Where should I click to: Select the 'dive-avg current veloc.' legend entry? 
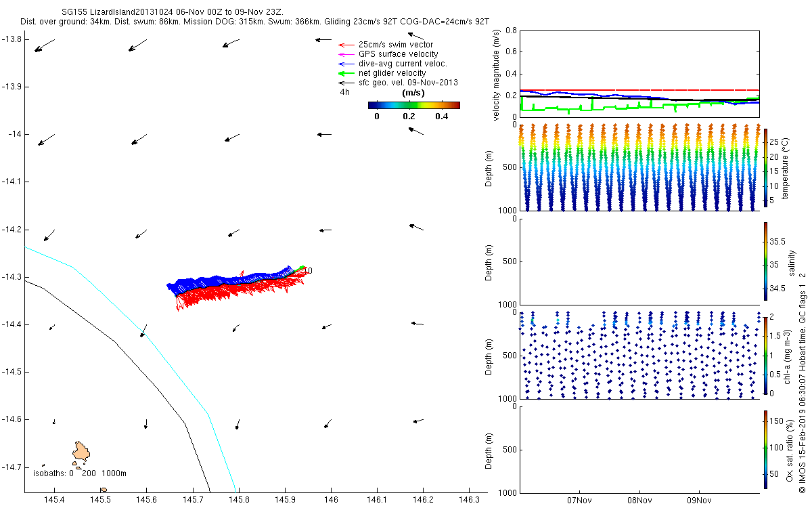click(403, 64)
